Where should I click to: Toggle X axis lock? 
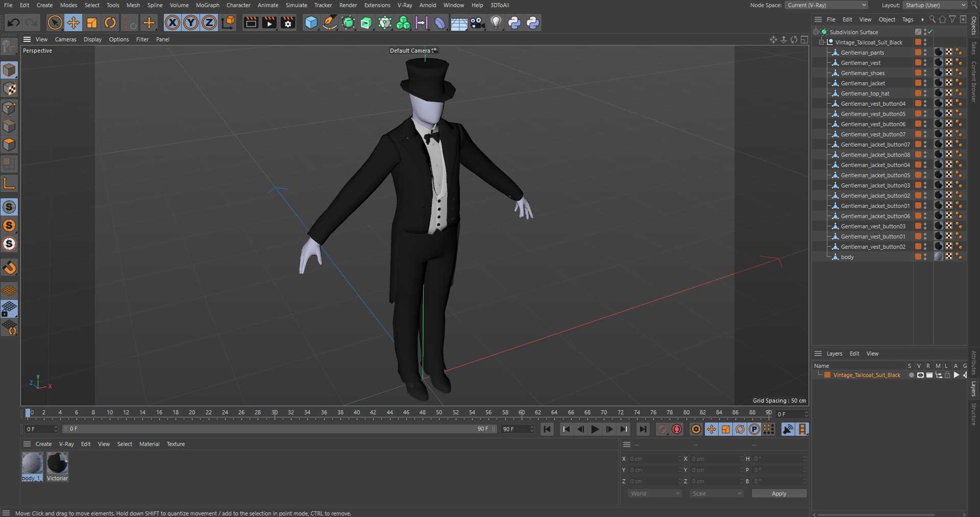pos(173,22)
